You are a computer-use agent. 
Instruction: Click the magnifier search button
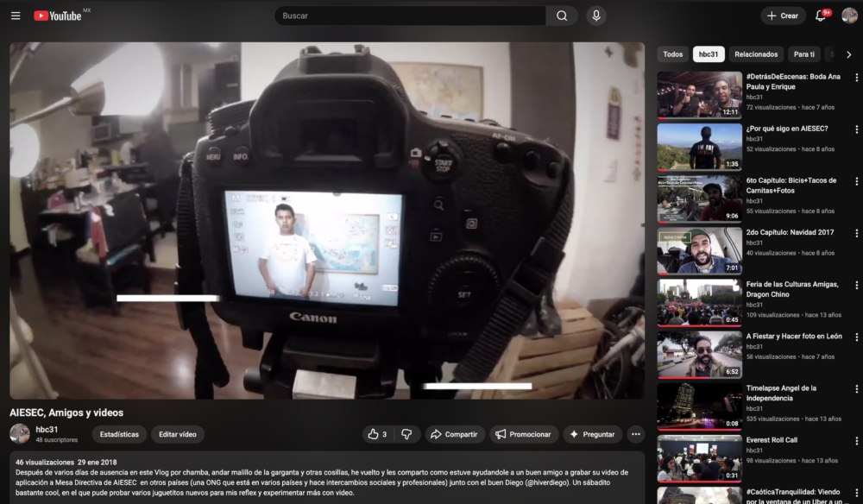(x=562, y=16)
